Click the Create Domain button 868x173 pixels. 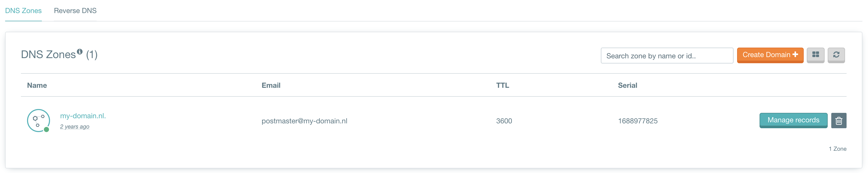click(770, 55)
